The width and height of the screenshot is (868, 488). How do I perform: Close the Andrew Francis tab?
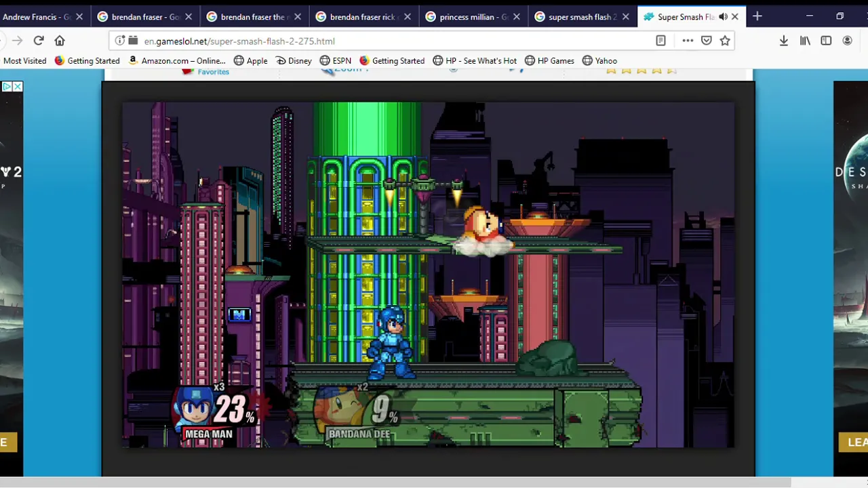click(79, 17)
